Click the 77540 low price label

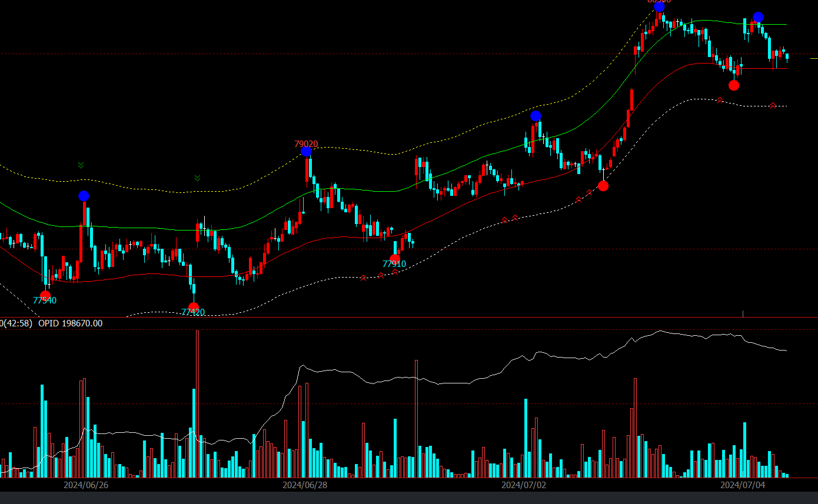click(x=45, y=301)
